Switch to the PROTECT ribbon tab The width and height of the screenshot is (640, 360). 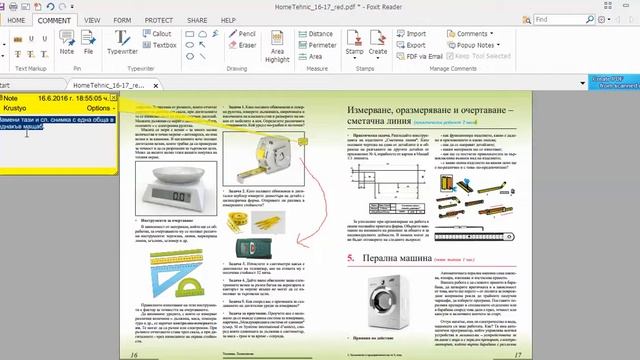(158, 20)
